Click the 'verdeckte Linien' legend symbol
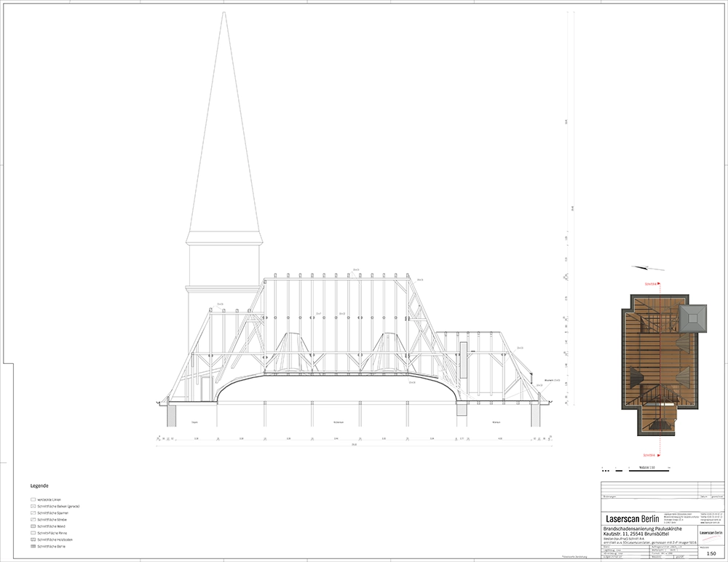The height and width of the screenshot is (562, 728). click(33, 499)
